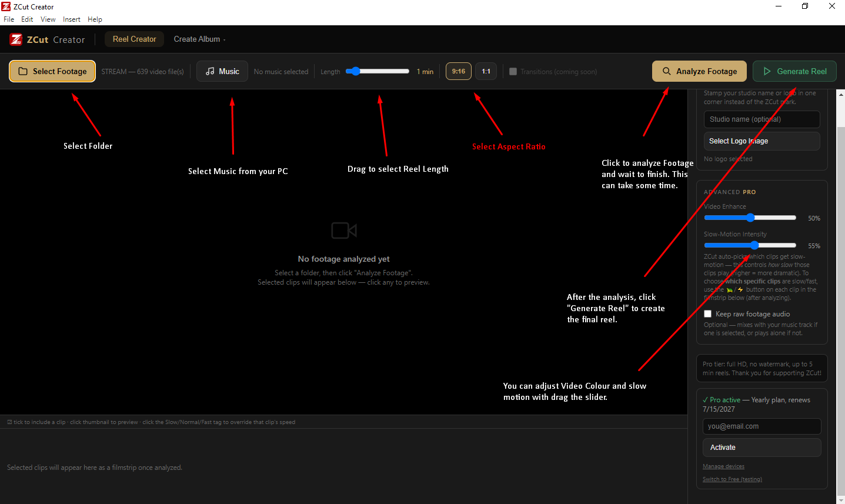Open the View menu
This screenshot has width=845, height=504.
coord(48,19)
